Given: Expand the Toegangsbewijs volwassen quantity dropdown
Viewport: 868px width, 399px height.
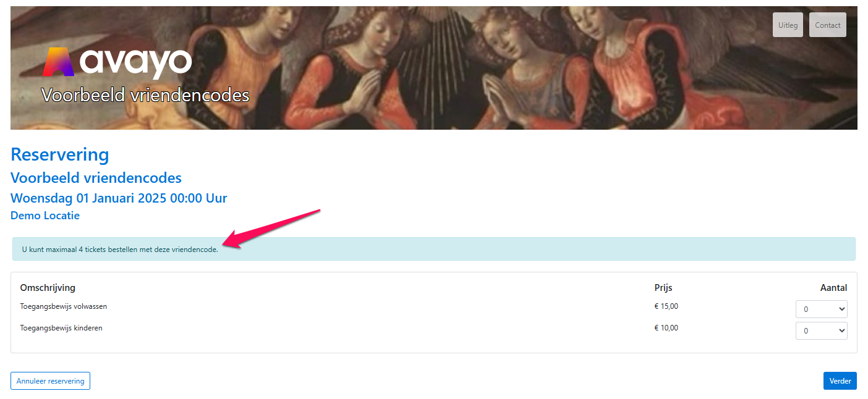Looking at the screenshot, I should click(x=822, y=309).
